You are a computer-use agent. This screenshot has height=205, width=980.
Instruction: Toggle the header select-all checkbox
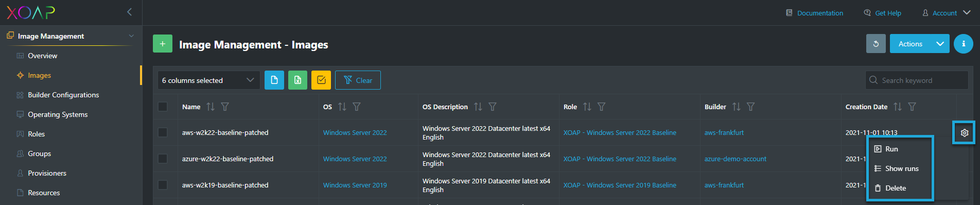(163, 107)
